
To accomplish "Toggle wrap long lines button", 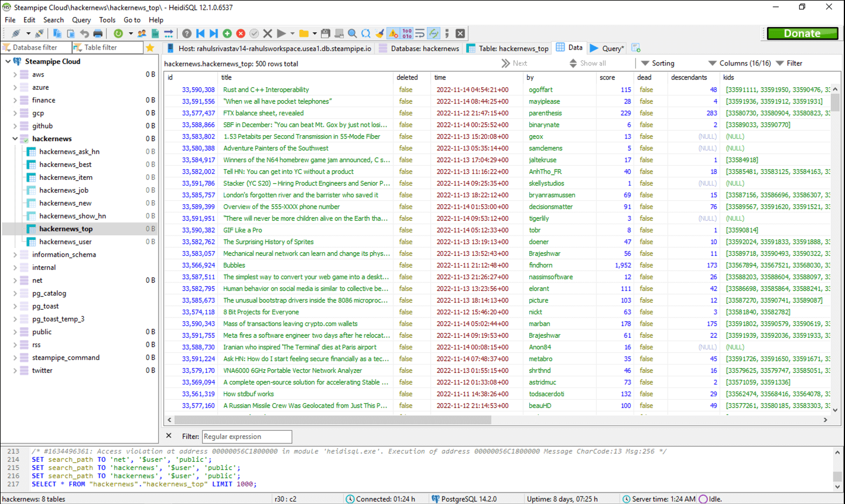I will pyautogui.click(x=420, y=33).
